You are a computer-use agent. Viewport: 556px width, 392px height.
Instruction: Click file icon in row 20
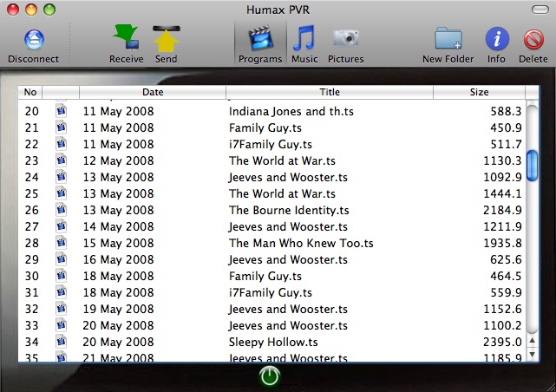tap(61, 111)
